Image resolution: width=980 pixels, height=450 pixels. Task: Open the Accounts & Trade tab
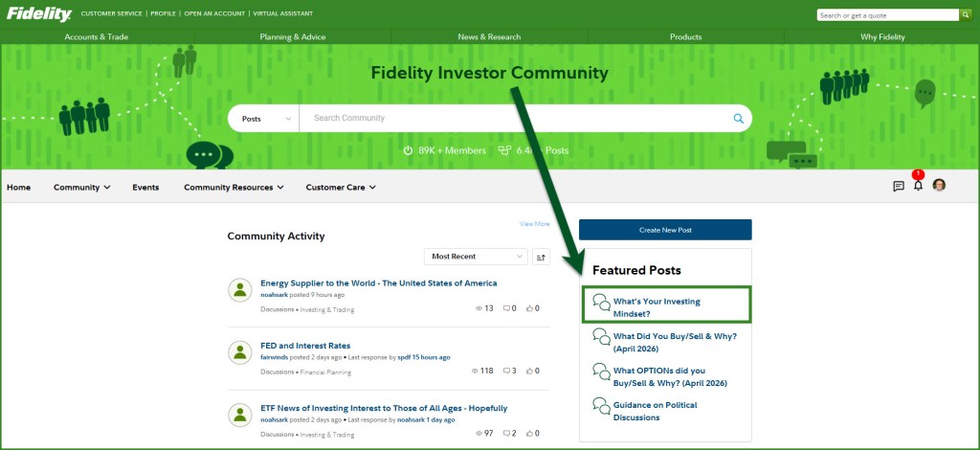[97, 37]
